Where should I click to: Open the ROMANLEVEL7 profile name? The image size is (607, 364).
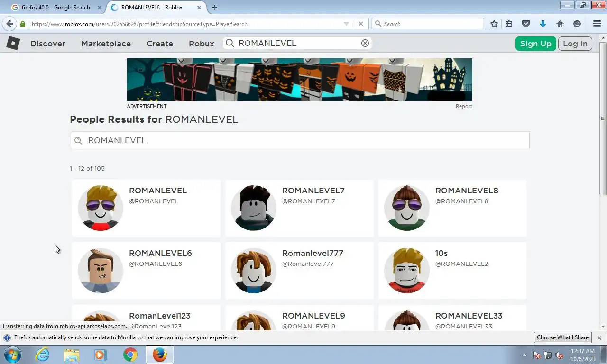pos(313,191)
